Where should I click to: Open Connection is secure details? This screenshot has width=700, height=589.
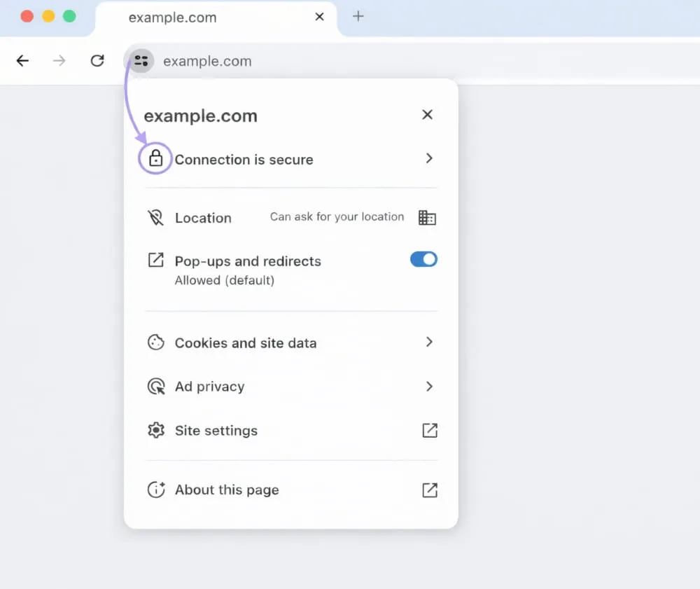click(291, 159)
